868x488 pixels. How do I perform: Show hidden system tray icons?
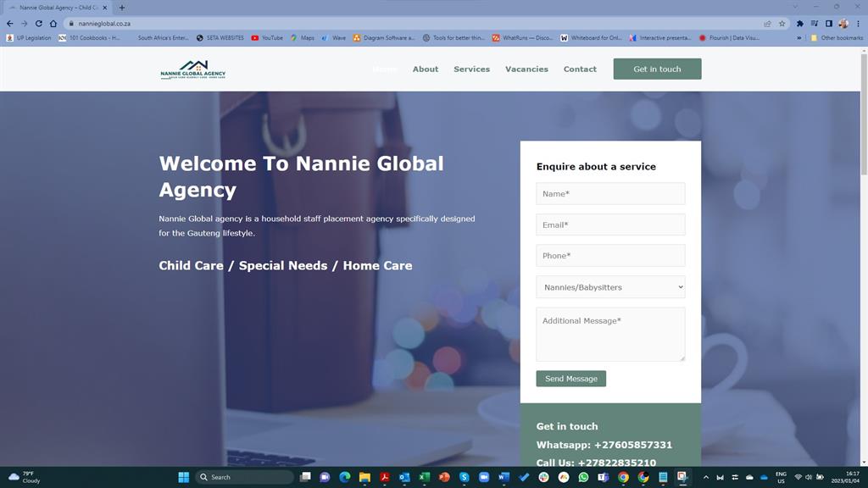coord(706,477)
